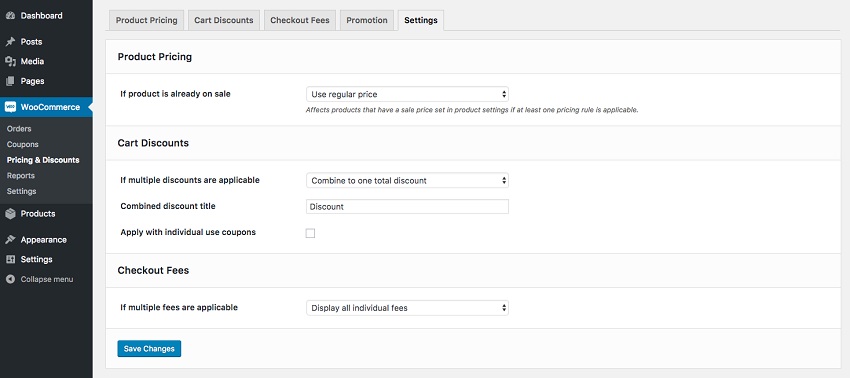Click 'Apply with individual use coupons' label
This screenshot has width=850, height=378.
pos(188,232)
